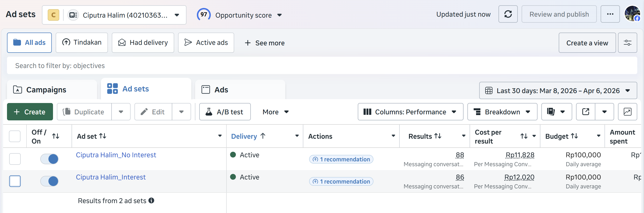The image size is (644, 213).
Task: Toggle off Ciputra Halim_Interest ad set
Action: (49, 181)
